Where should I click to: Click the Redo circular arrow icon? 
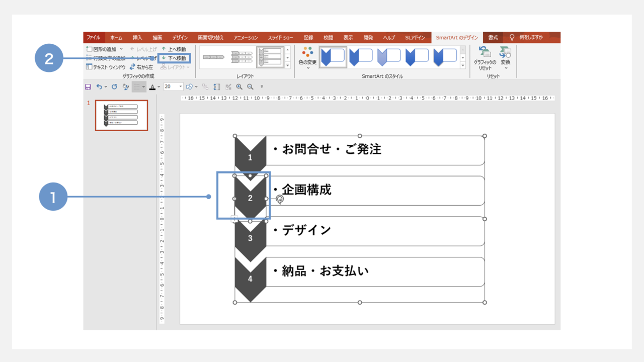(114, 87)
